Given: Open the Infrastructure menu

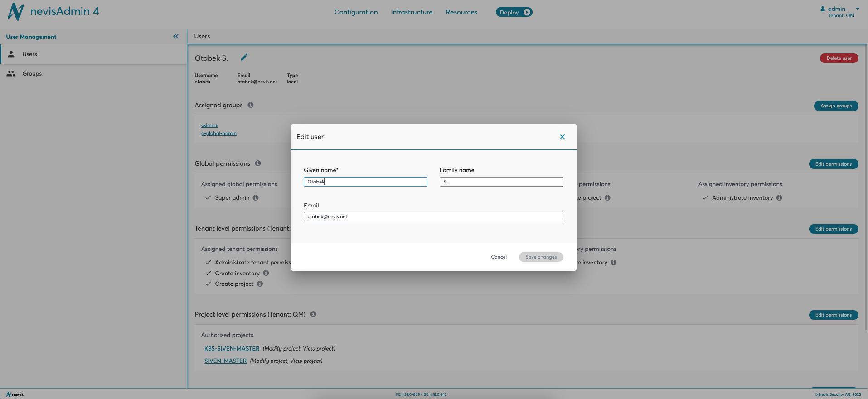Looking at the screenshot, I should click(x=412, y=12).
